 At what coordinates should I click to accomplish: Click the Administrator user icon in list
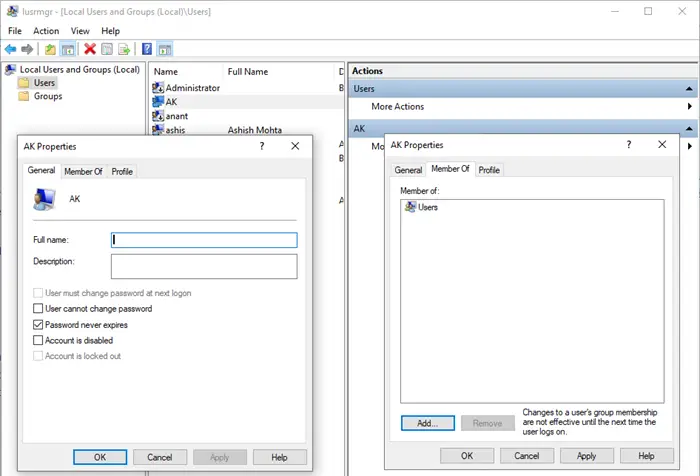[x=158, y=88]
